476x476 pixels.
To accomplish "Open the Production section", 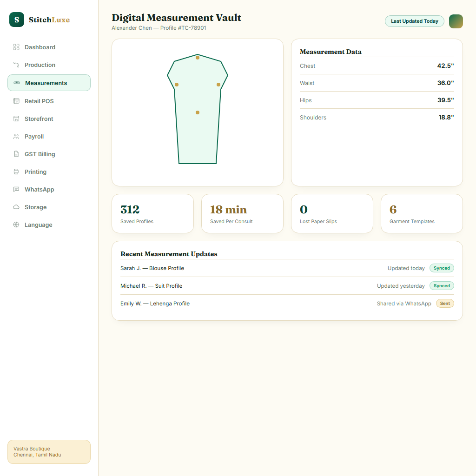I will [x=49, y=65].
